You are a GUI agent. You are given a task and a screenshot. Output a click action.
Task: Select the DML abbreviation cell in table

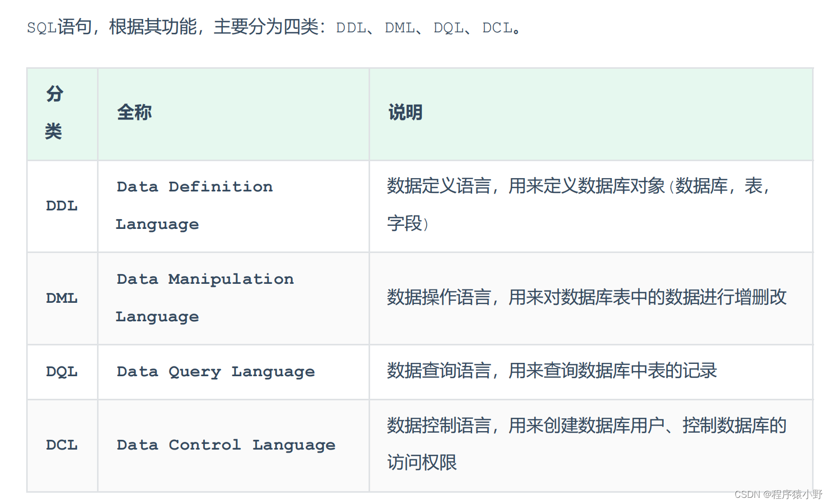tap(62, 298)
